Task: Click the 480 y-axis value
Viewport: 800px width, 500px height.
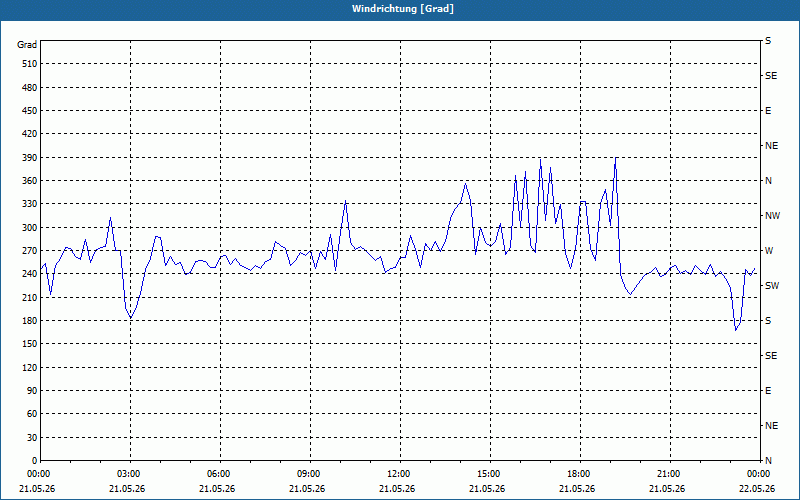Action: coord(30,88)
